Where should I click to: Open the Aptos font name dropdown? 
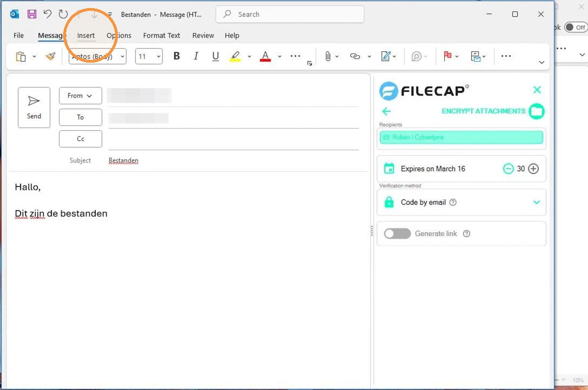(122, 57)
